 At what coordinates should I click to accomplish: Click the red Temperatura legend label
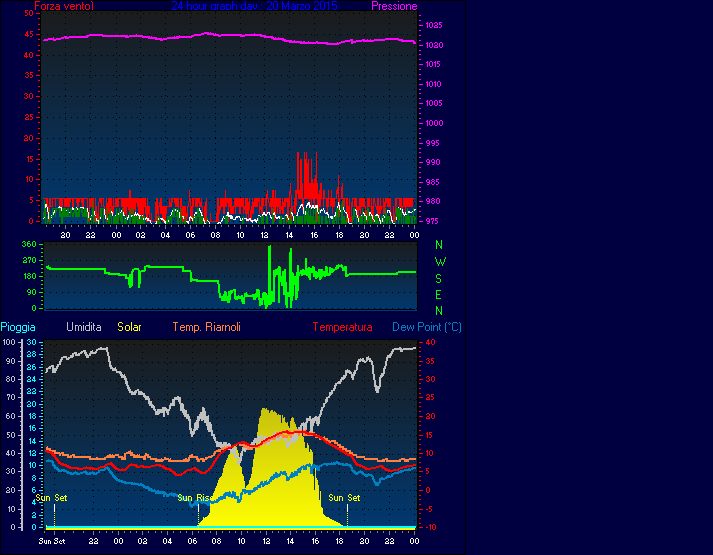pyautogui.click(x=342, y=327)
